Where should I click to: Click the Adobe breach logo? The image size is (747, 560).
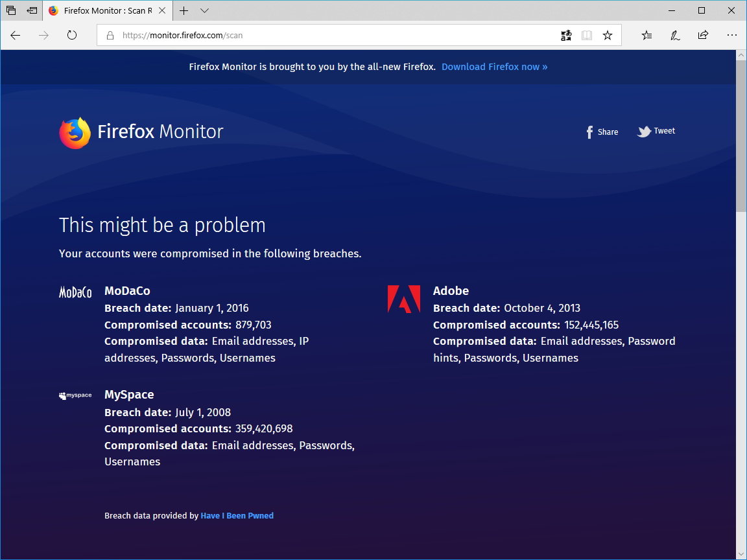[403, 299]
